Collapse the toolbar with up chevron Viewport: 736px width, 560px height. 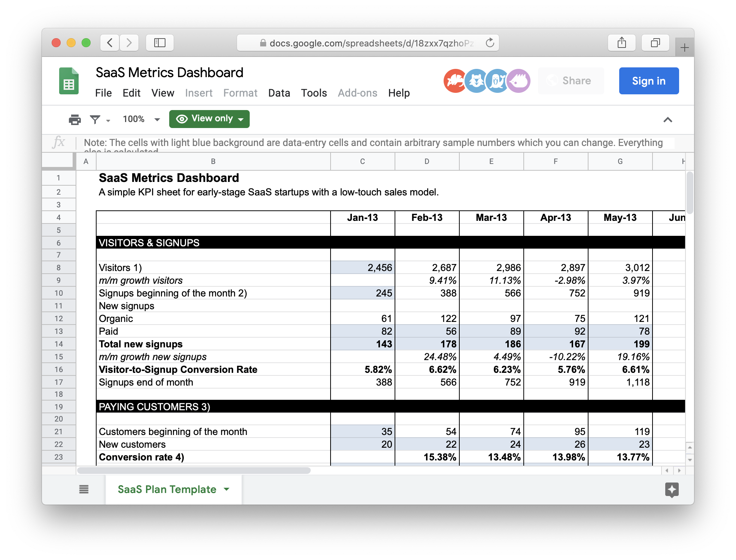pos(667,120)
